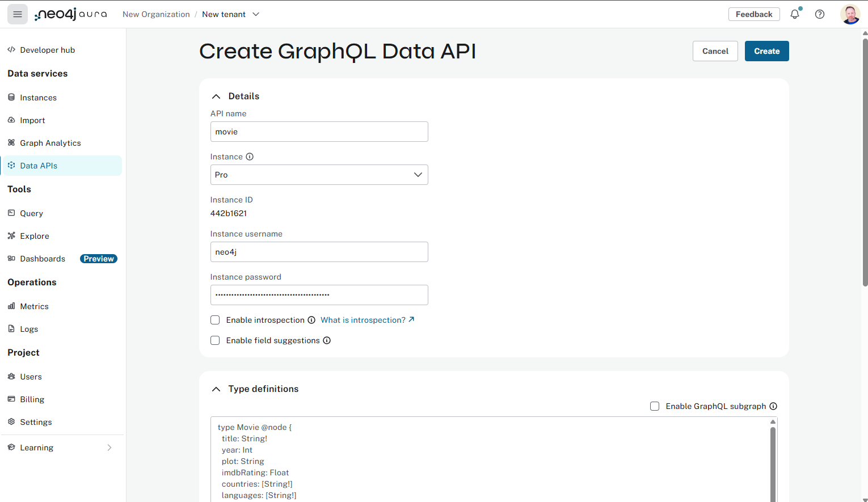
Task: Open the Neo4j Aura logo home
Action: (70, 14)
